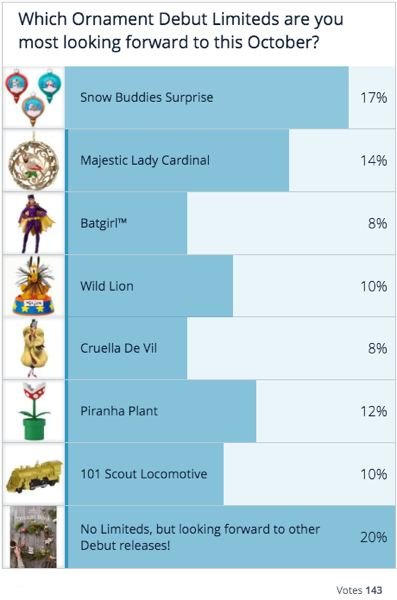397x600 pixels.
Task: Click the Snow Buddies Surprise ornaments thumbnail
Action: 33,98
